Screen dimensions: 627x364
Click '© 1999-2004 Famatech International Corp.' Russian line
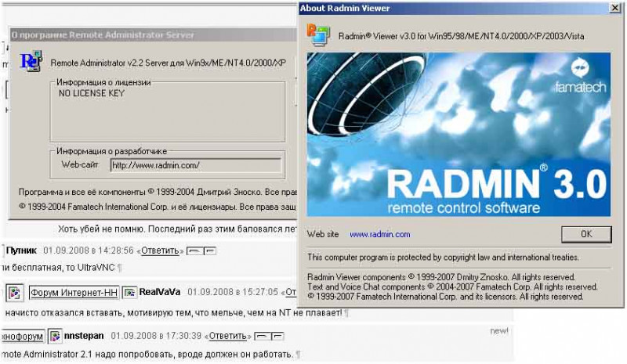(x=158, y=207)
